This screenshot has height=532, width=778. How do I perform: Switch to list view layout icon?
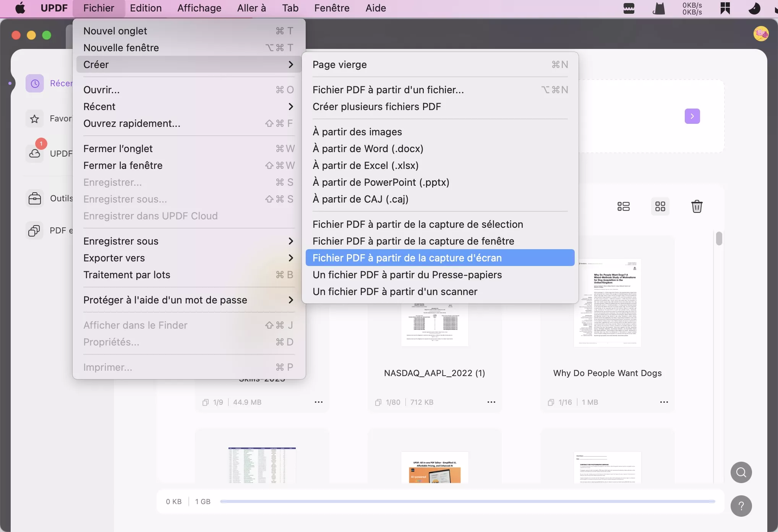[623, 207]
